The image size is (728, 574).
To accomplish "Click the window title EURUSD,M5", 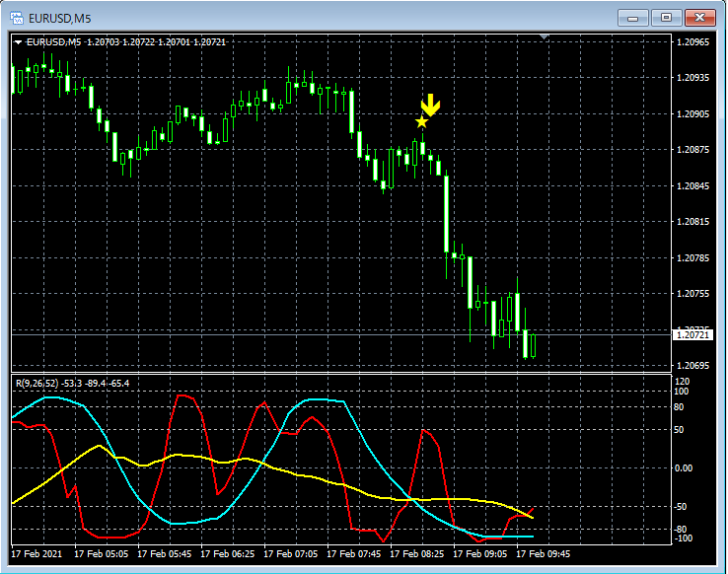I will pos(60,18).
